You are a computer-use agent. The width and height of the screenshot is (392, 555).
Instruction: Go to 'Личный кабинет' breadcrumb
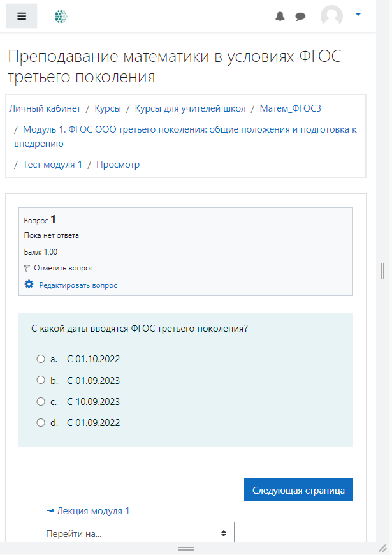tap(45, 108)
